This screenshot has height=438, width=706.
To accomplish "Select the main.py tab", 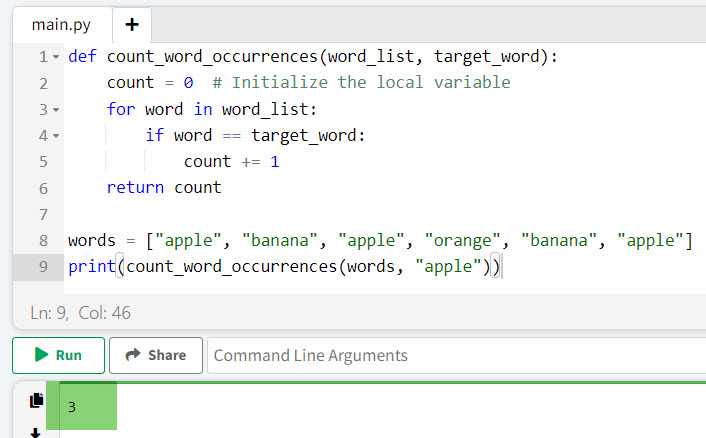I will point(61,25).
